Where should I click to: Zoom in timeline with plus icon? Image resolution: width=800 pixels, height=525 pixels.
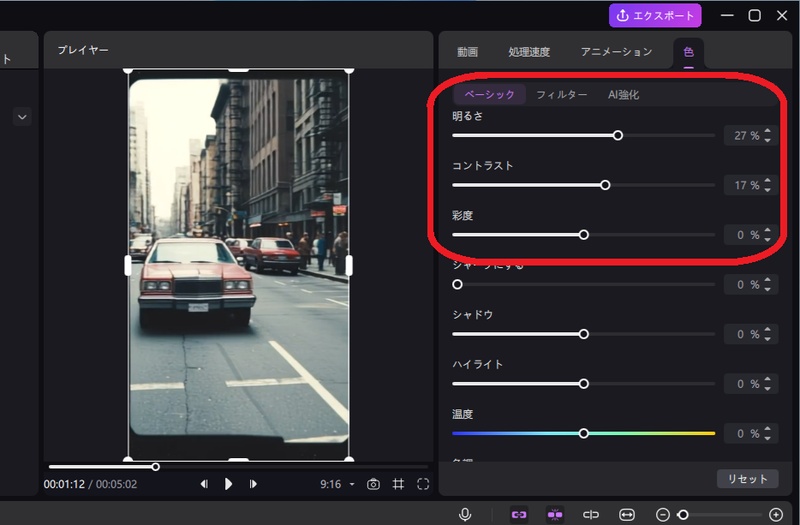[x=776, y=514]
